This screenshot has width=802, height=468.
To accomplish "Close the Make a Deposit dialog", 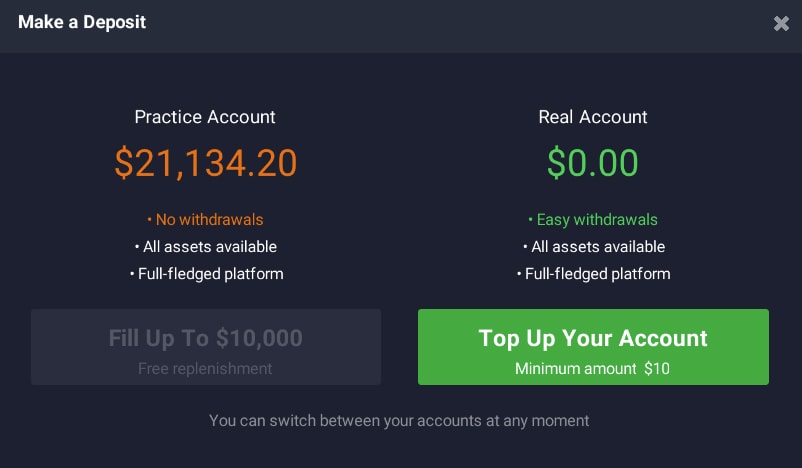I will point(781,24).
